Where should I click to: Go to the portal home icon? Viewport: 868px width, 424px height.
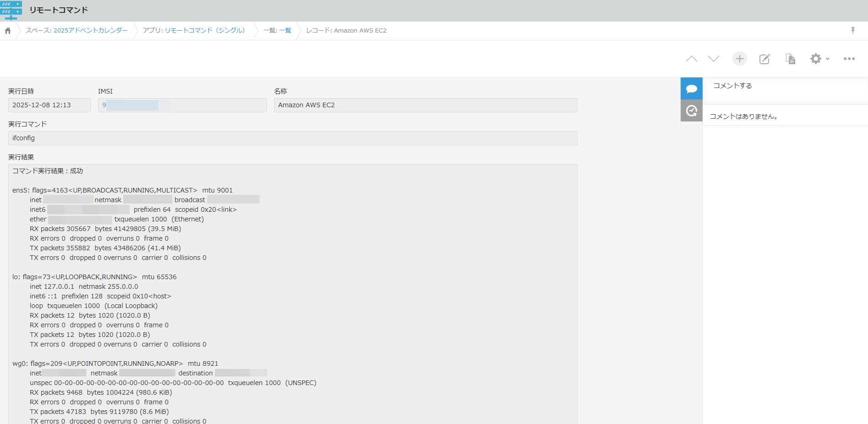tap(8, 31)
